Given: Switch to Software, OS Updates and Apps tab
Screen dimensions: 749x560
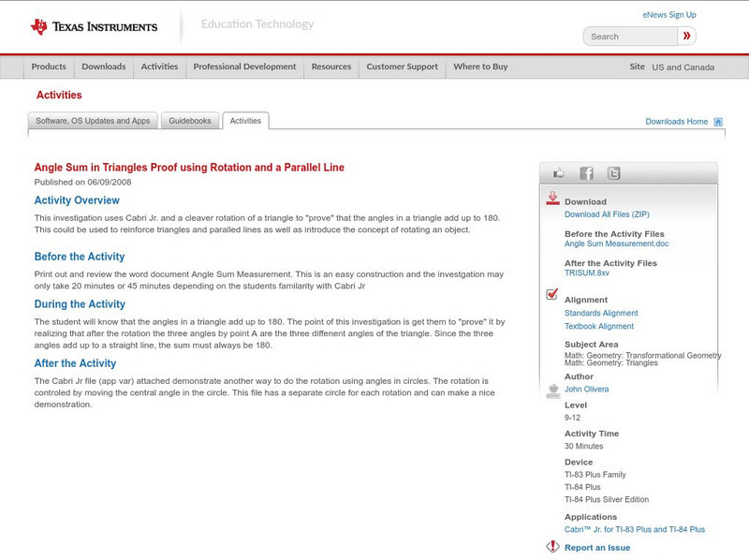Looking at the screenshot, I should click(x=93, y=121).
